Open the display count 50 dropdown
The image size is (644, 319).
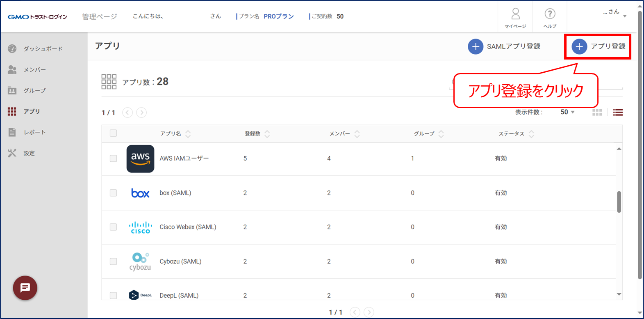[567, 112]
